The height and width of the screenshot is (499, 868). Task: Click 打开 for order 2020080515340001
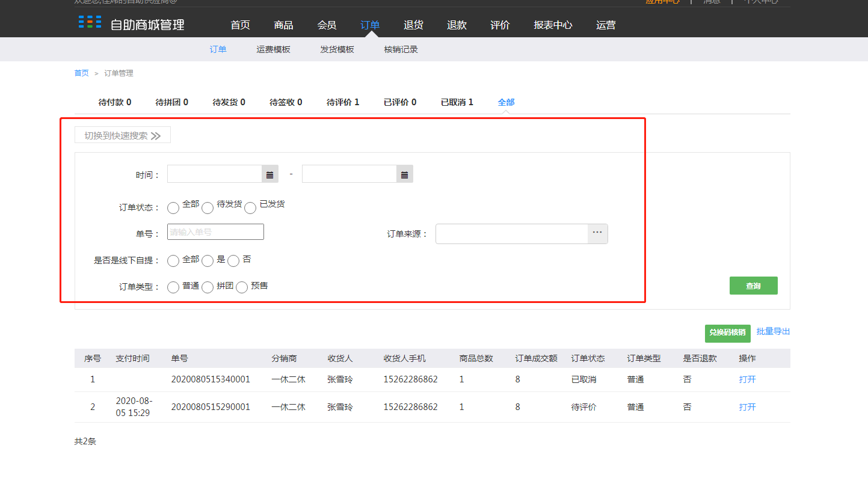[x=747, y=379]
